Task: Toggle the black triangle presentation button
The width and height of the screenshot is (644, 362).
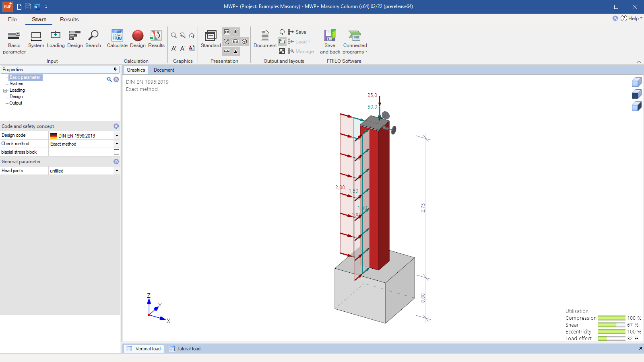Action: click(235, 51)
